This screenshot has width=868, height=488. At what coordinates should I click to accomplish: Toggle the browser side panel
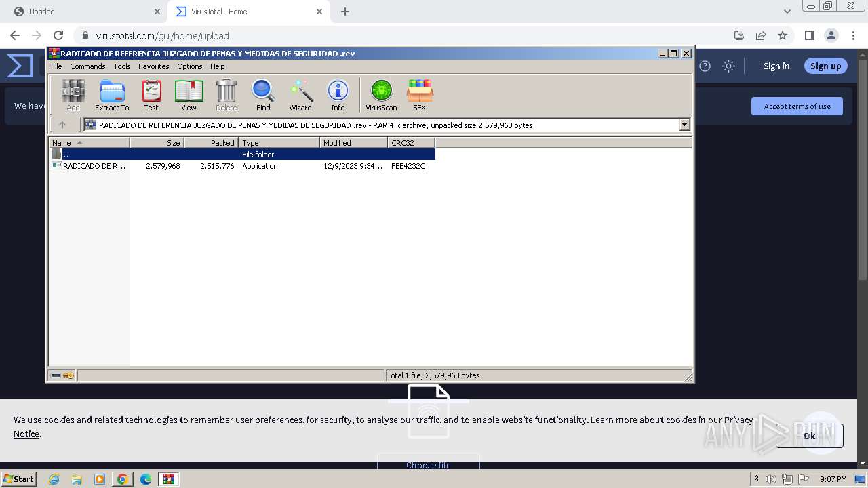(x=809, y=35)
